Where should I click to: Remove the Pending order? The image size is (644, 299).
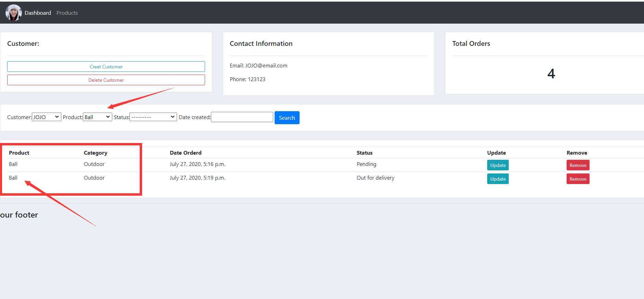click(578, 165)
